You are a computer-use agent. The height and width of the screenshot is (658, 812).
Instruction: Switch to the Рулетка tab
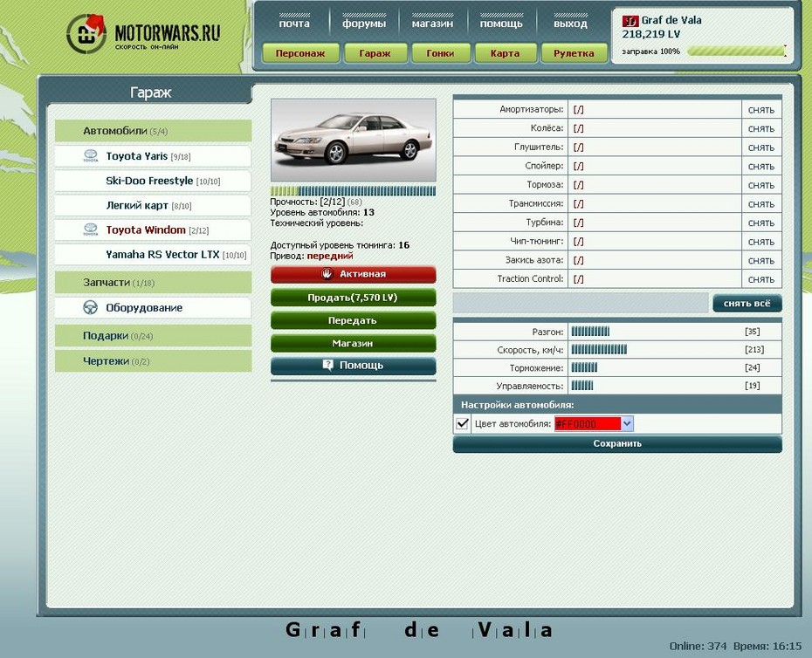click(574, 53)
